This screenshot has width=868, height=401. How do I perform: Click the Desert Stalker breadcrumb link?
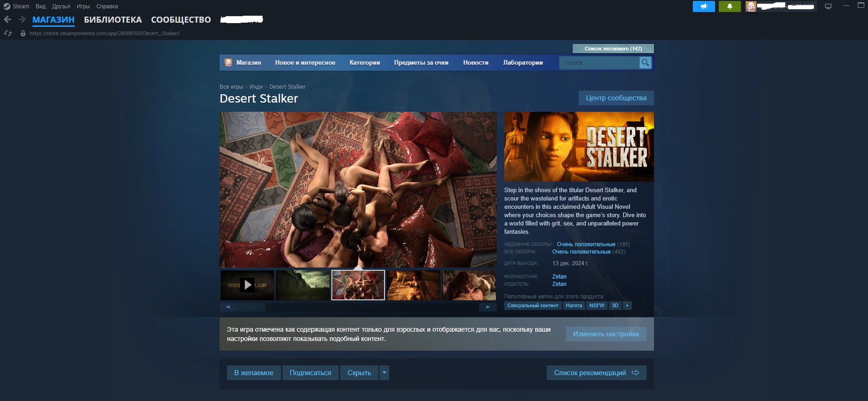[287, 87]
